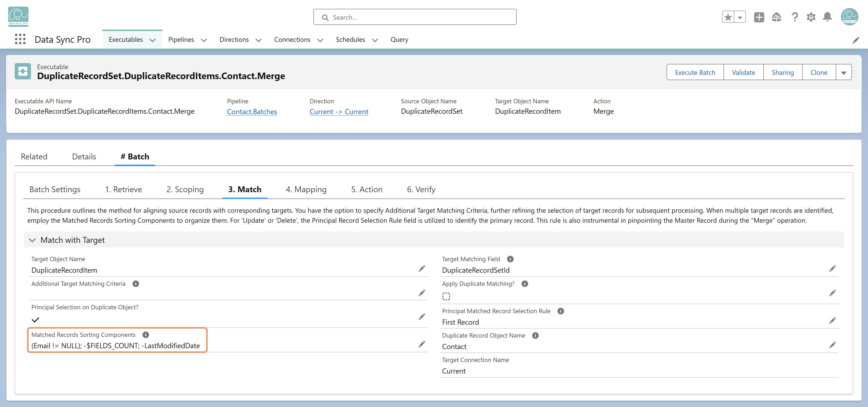Click the Help question mark icon

coord(795,17)
